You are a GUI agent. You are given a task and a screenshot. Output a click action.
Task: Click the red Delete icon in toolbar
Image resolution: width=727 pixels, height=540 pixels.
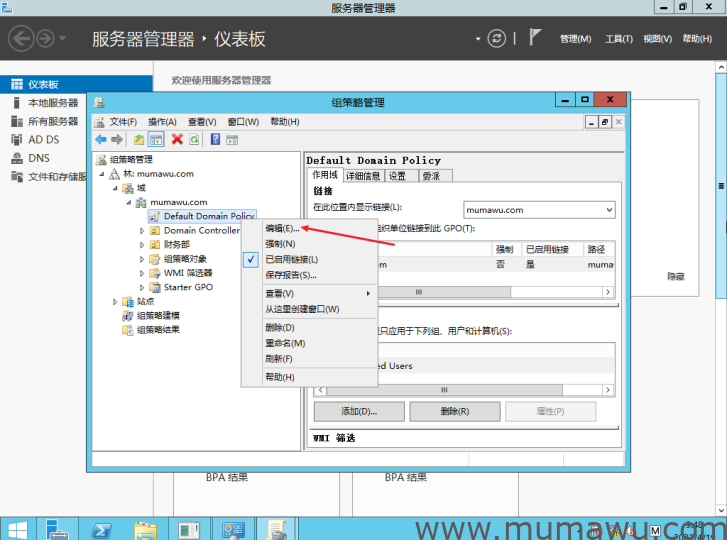(x=177, y=140)
